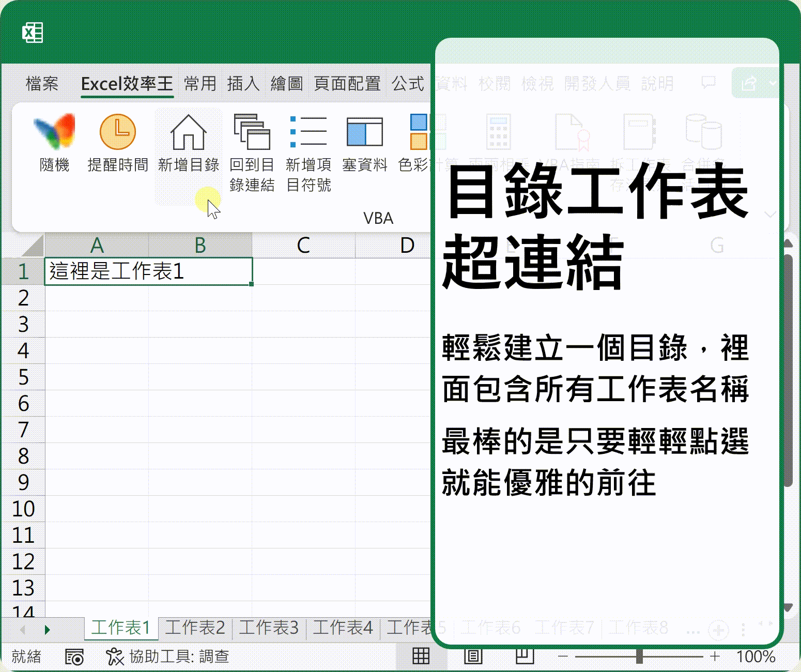Switch to Page Layout view in status bar
Screen dimensions: 801x672
473,656
